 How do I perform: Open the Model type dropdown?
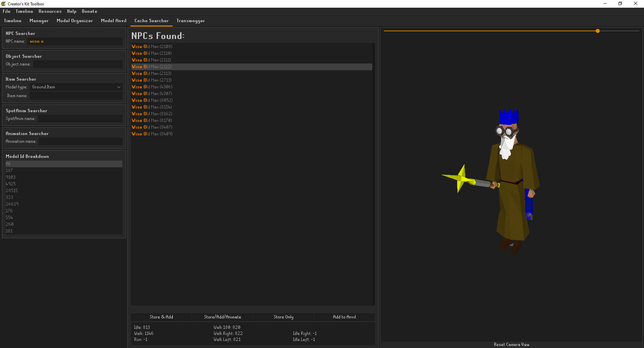(x=76, y=87)
